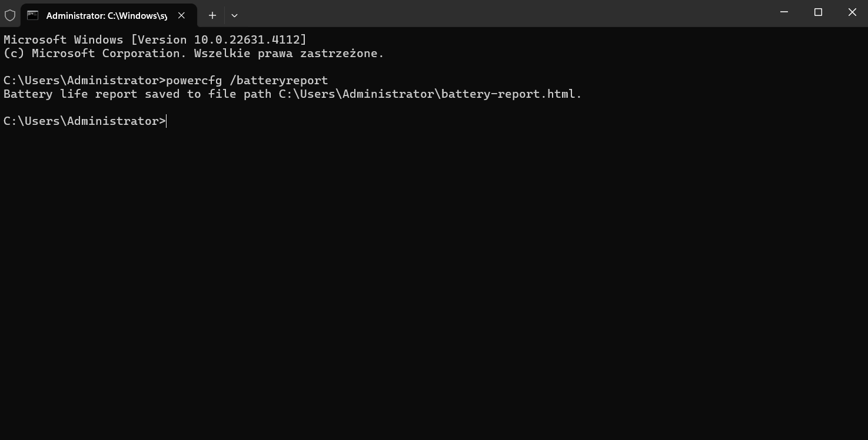This screenshot has width=868, height=440.
Task: Close the Terminal window
Action: (x=852, y=12)
